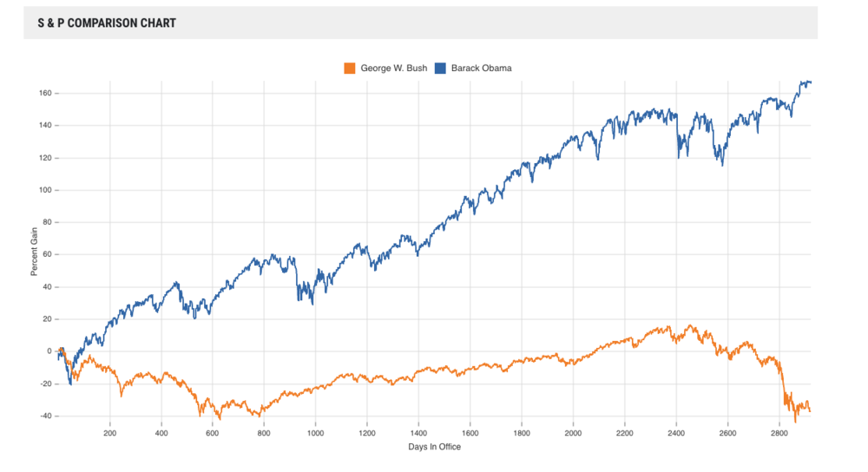868x472 pixels.
Task: Click the 2000 tick on the days axis
Action: click(x=573, y=431)
